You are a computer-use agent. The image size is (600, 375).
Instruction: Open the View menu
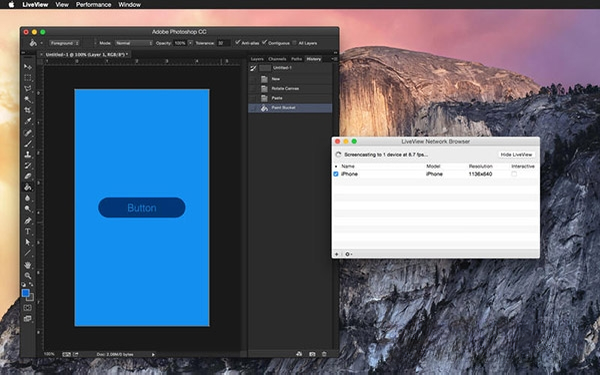click(x=62, y=5)
